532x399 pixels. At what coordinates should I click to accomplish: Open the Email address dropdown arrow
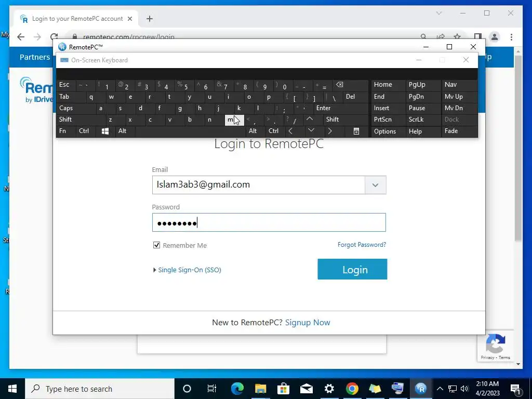tap(375, 185)
